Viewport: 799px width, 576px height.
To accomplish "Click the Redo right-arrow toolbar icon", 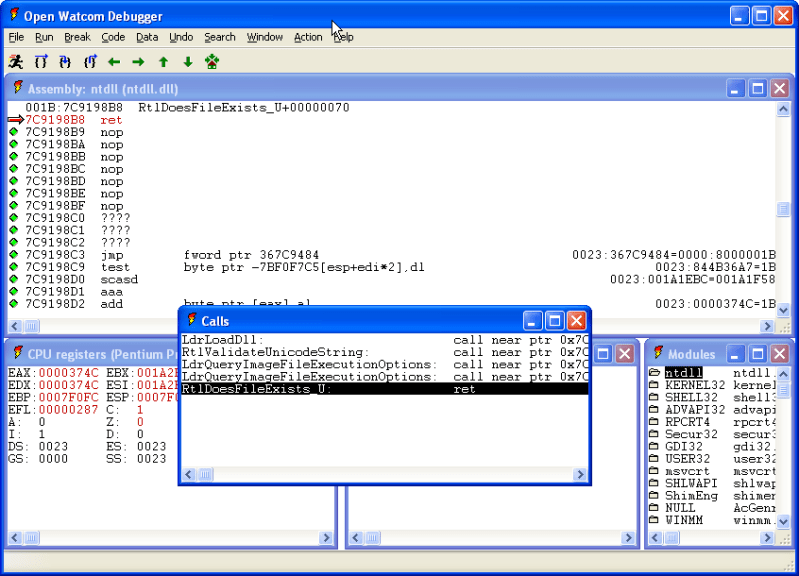I will pos(138,62).
